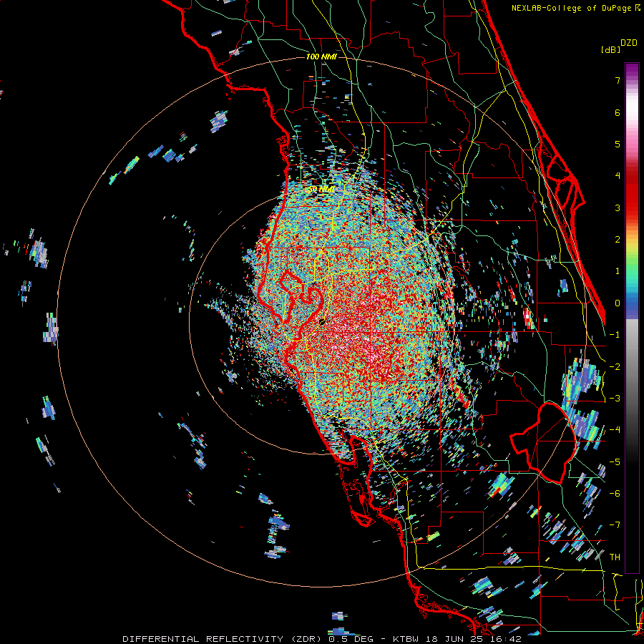
Task: Click the 2 value on color scale
Action: point(618,240)
